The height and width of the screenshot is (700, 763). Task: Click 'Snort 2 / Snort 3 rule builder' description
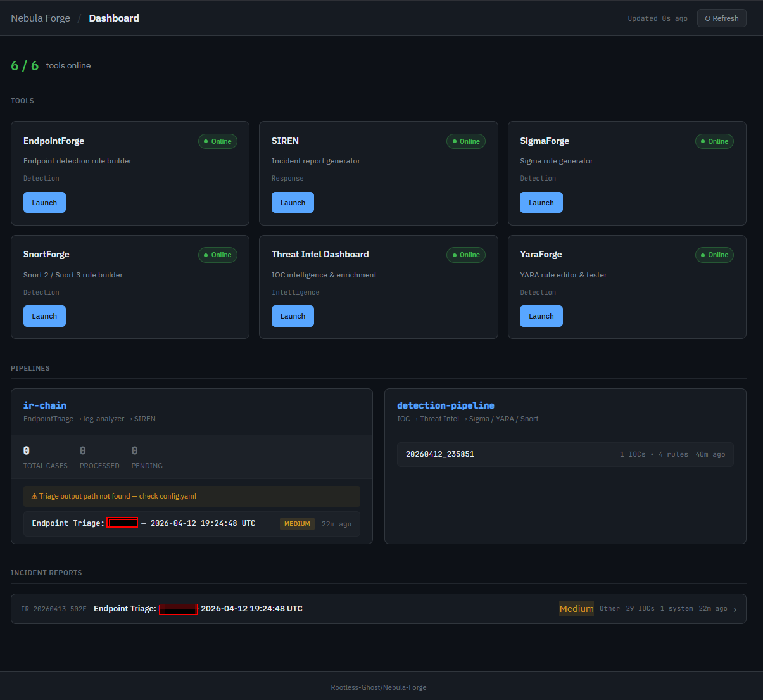point(73,275)
